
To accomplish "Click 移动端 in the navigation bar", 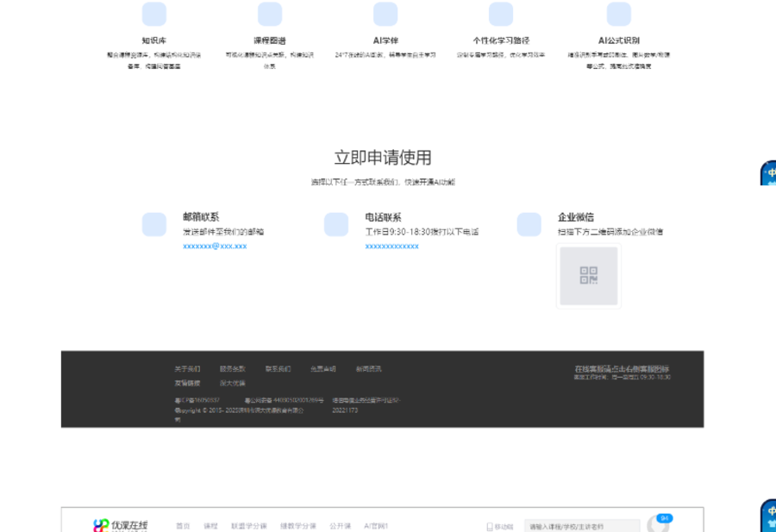I will (500, 526).
